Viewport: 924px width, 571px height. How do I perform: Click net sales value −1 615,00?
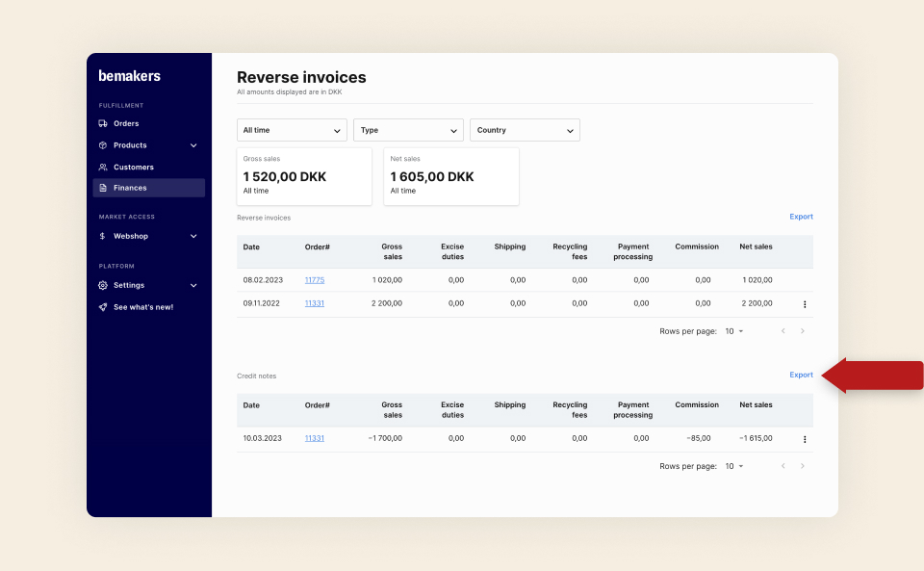click(x=756, y=438)
